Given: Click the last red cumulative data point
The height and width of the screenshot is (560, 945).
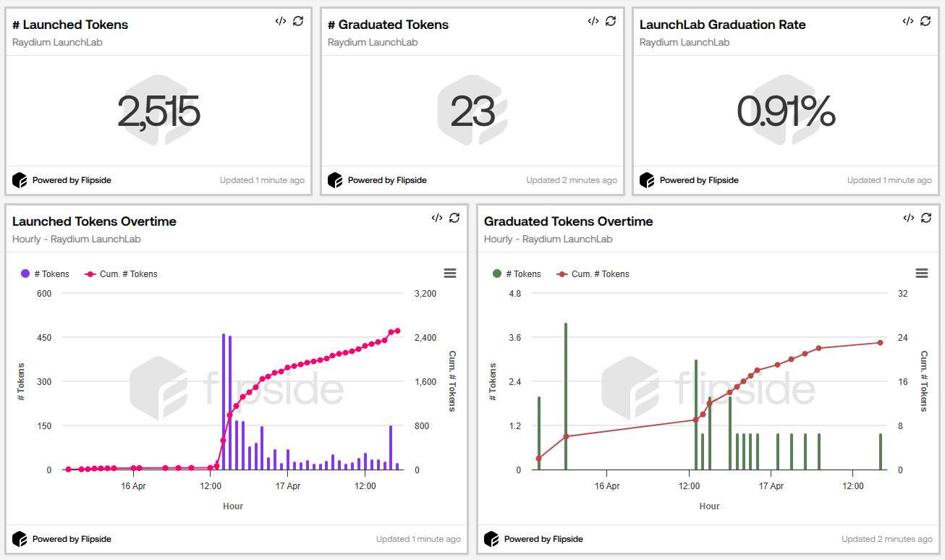Looking at the screenshot, I should coord(881,343).
